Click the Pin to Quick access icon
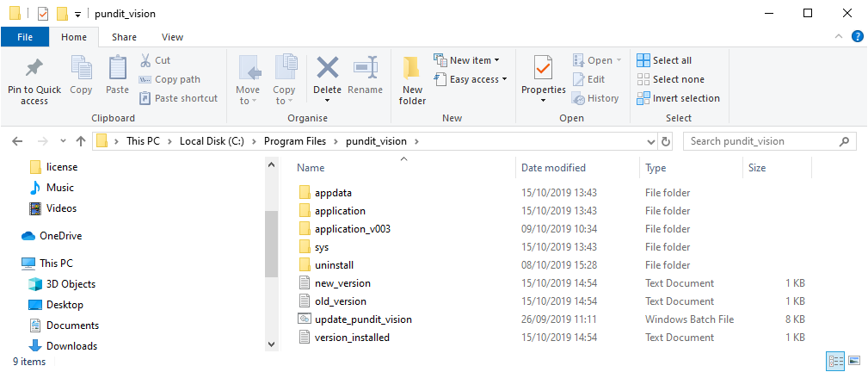This screenshot has height=372, width=868. click(34, 69)
